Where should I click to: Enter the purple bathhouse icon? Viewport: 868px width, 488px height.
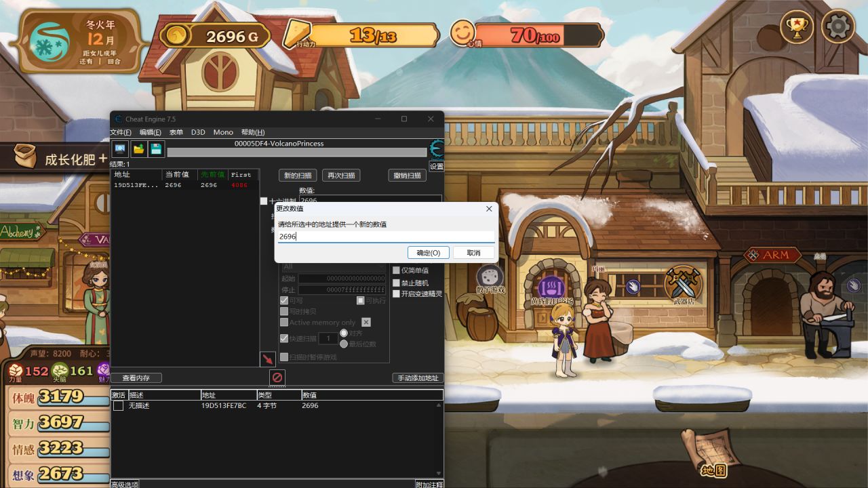(551, 287)
